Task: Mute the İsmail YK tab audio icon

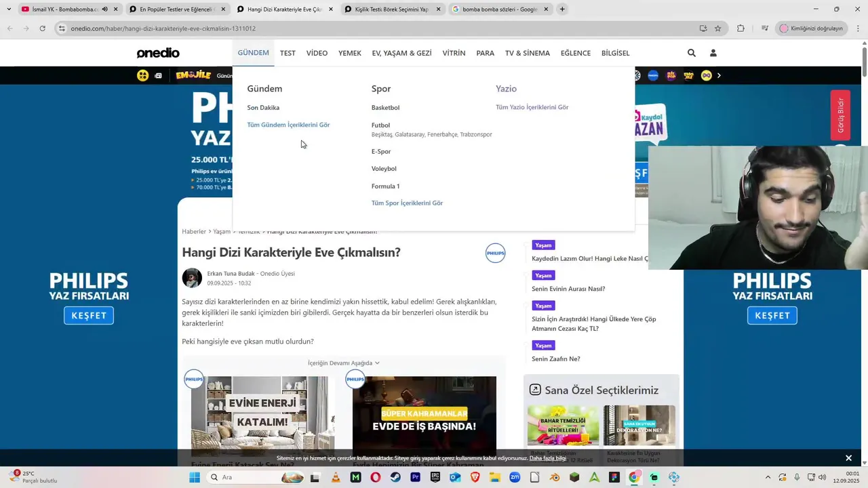Action: click(x=104, y=9)
